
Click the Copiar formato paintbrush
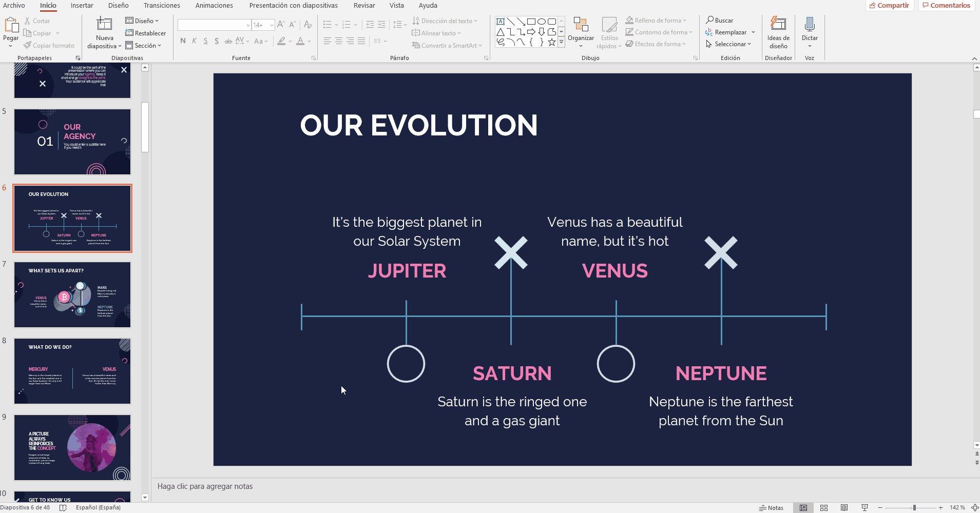point(49,46)
